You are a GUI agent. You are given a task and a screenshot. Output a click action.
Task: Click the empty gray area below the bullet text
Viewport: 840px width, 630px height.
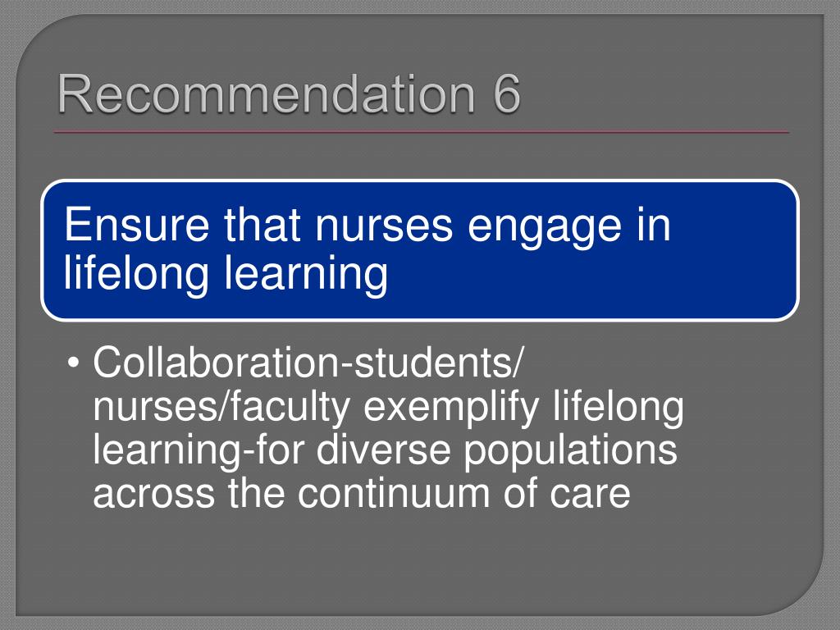[x=418, y=563]
